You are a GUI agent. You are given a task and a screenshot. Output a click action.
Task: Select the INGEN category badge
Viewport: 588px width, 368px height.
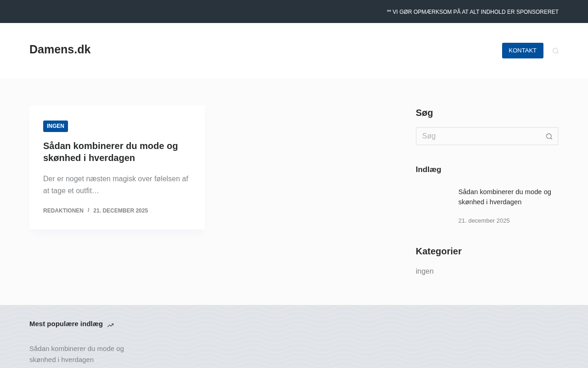pyautogui.click(x=56, y=126)
